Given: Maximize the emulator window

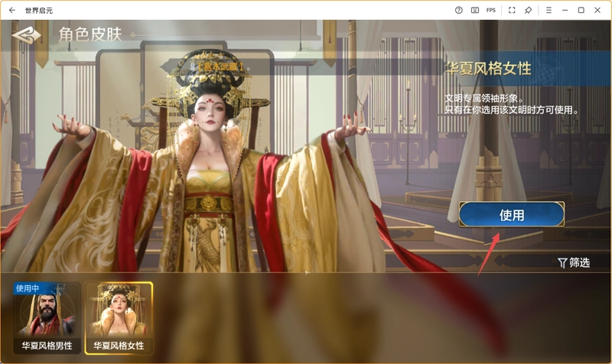Looking at the screenshot, I should click(581, 10).
